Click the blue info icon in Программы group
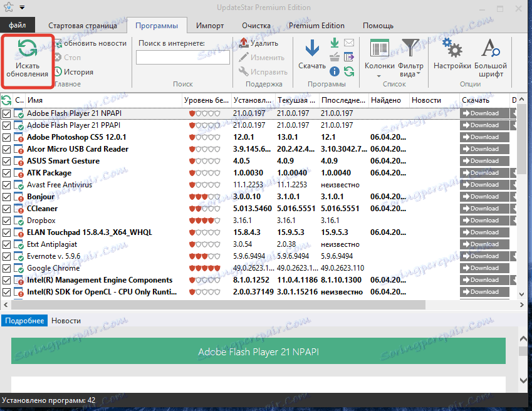Image resolution: width=532 pixels, height=411 pixels. point(335,71)
